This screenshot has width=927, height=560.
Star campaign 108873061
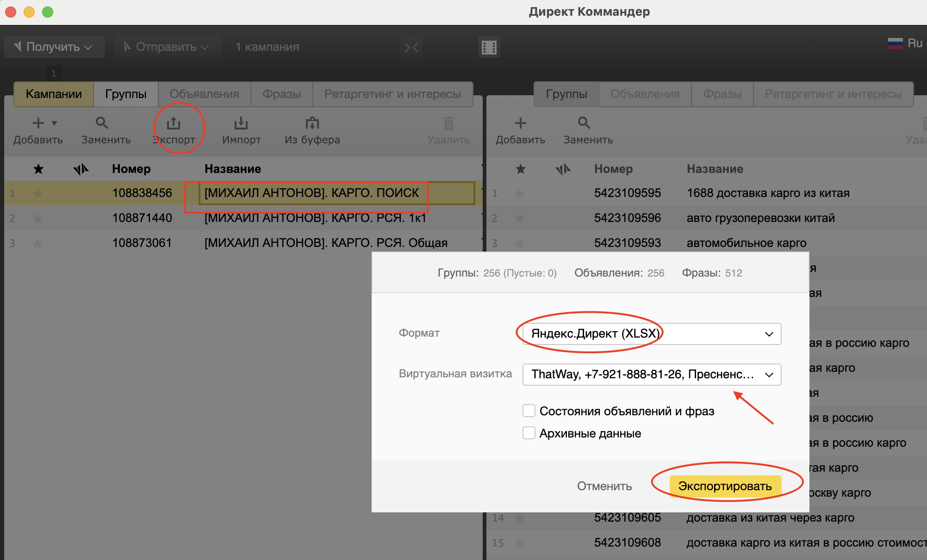[x=37, y=243]
